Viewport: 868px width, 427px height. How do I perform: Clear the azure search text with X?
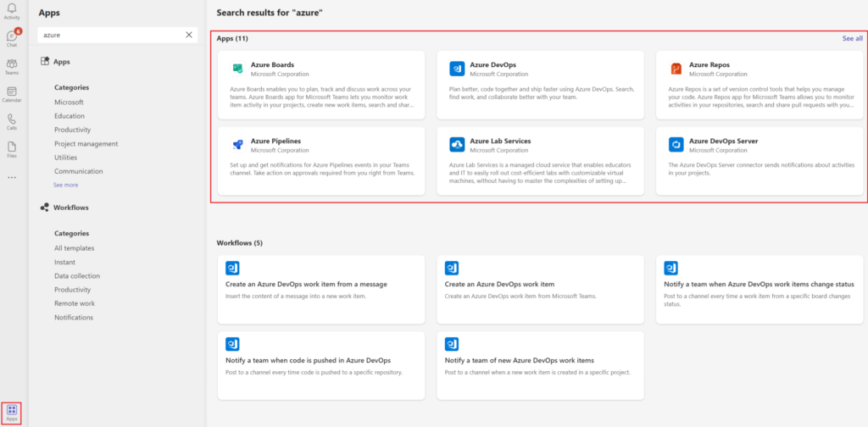[x=189, y=35]
